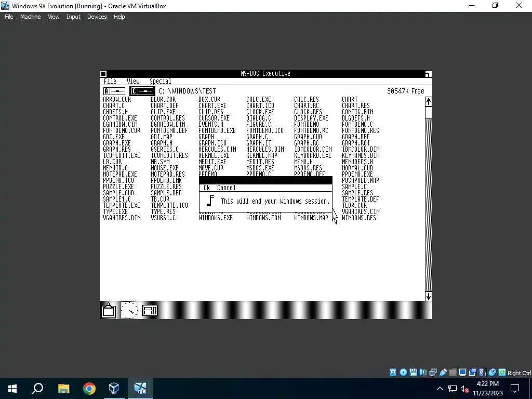
Task: Click VirtualBox display indicator
Action: (462, 372)
